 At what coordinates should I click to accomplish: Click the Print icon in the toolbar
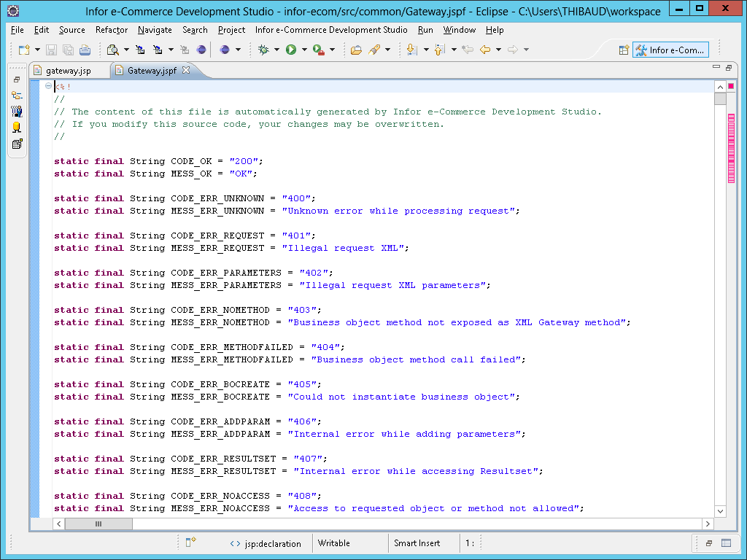(85, 50)
